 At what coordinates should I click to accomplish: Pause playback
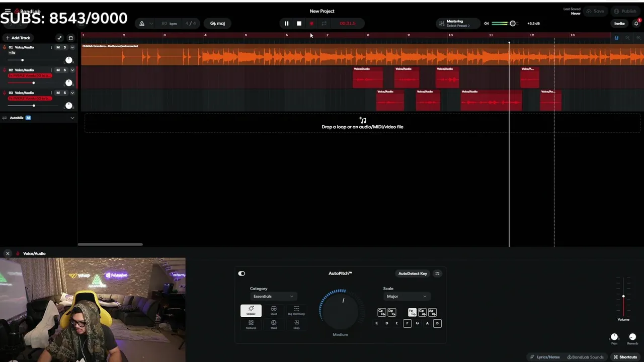click(286, 24)
